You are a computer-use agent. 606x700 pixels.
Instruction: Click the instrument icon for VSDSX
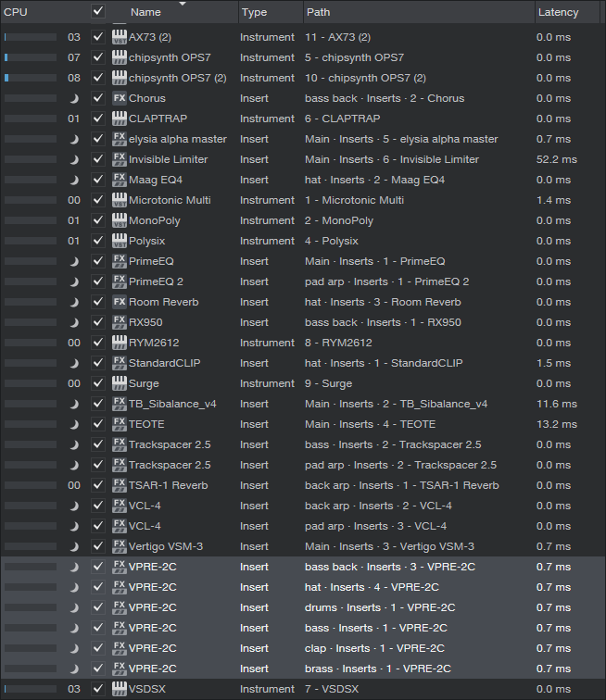(119, 689)
